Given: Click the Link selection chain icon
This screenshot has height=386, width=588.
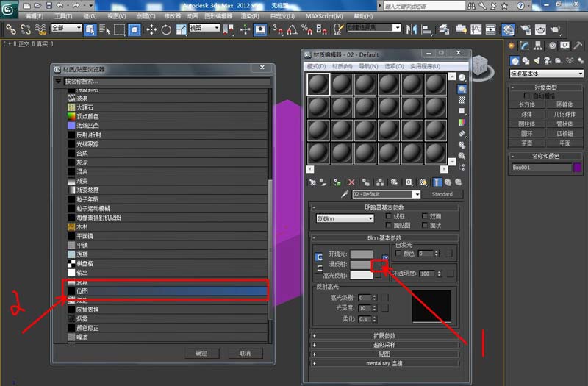Looking at the screenshot, I should coord(11,29).
